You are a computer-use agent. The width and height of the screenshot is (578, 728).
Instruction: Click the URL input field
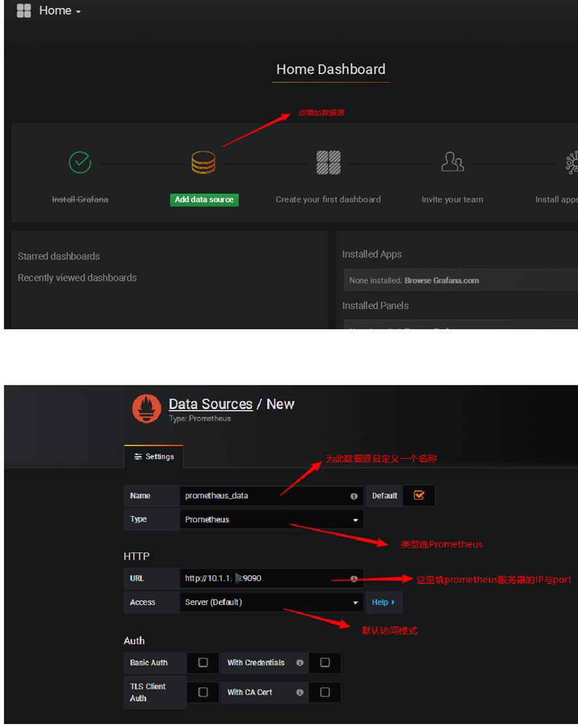pyautogui.click(x=272, y=578)
